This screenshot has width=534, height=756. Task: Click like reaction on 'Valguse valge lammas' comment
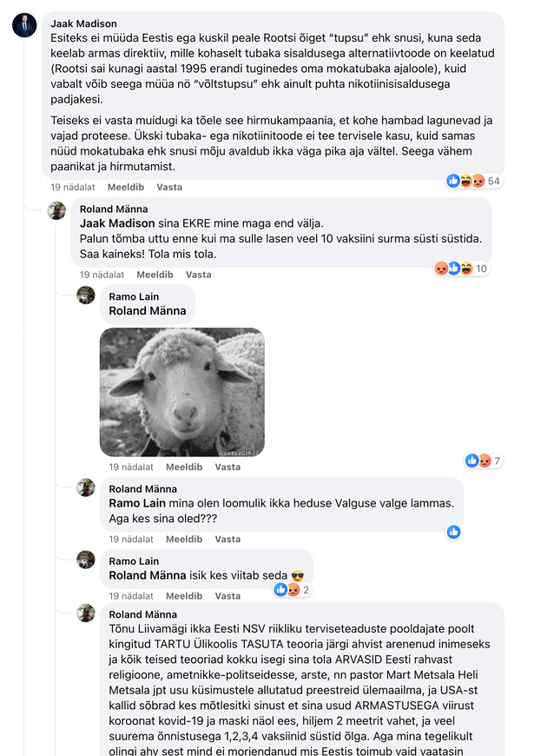(453, 532)
